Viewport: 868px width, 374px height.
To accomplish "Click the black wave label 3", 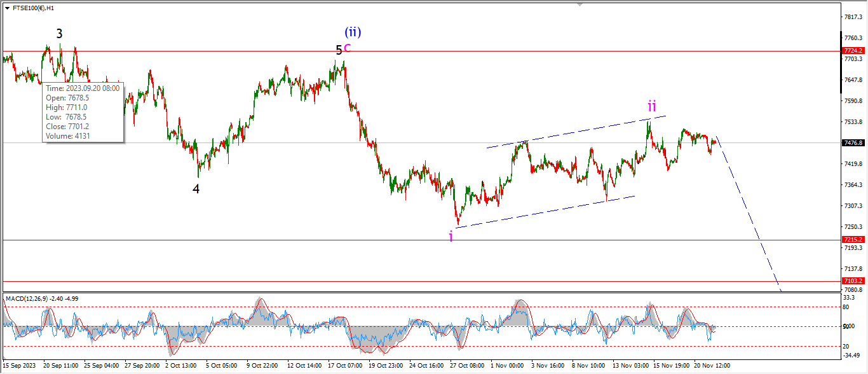I will (x=60, y=34).
